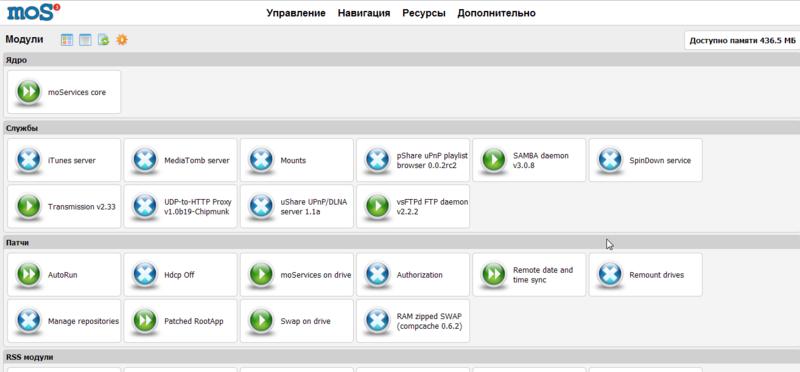Toggle the Hdcp Off patch icon
This screenshot has width=800, height=372.
click(x=145, y=275)
